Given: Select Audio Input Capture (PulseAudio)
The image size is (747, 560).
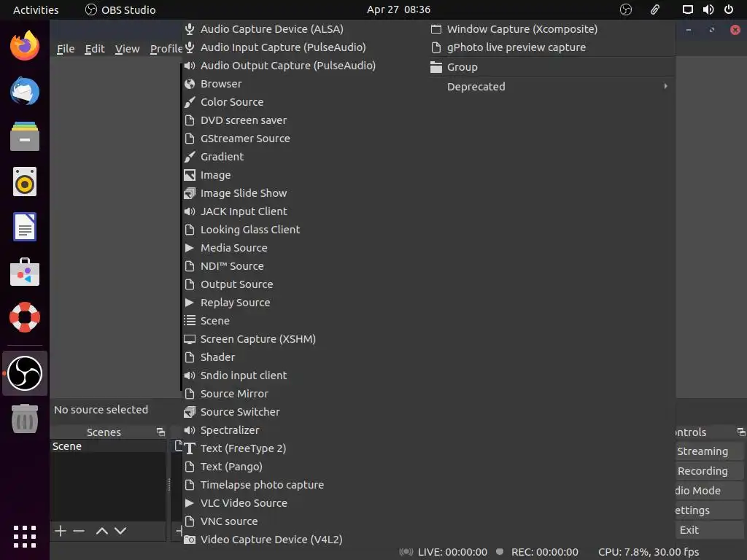Looking at the screenshot, I should pos(305,47).
